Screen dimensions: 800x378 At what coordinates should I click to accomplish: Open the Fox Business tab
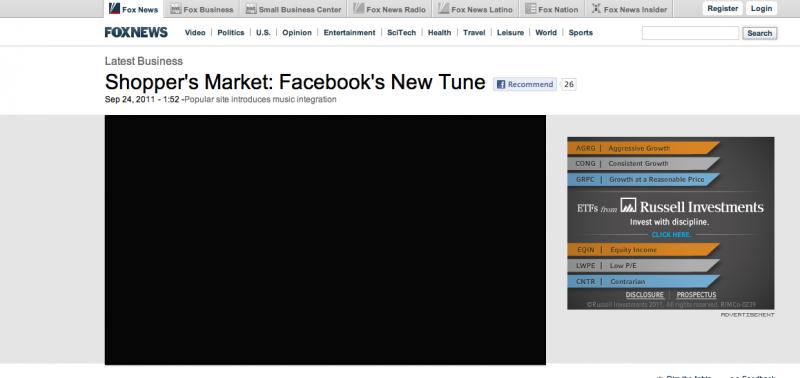[x=202, y=9]
